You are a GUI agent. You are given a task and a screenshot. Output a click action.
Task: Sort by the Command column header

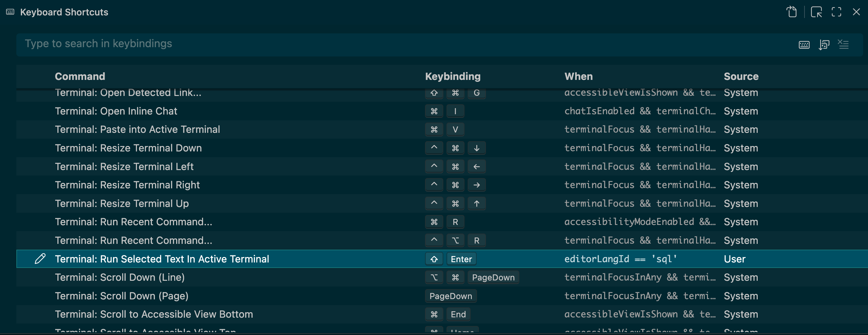pyautogui.click(x=80, y=76)
